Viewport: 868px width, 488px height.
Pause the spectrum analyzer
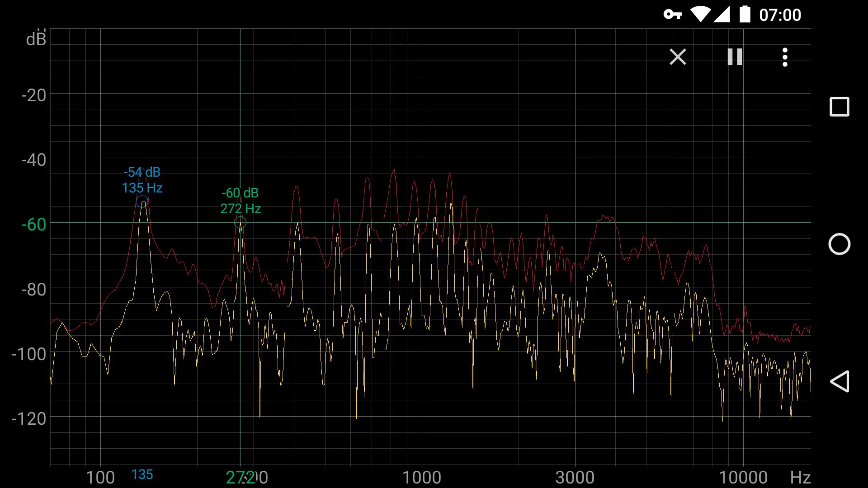click(x=734, y=57)
